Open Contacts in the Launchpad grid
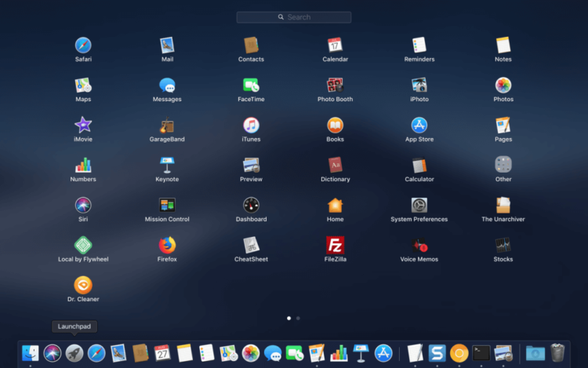The image size is (588, 368). [251, 46]
